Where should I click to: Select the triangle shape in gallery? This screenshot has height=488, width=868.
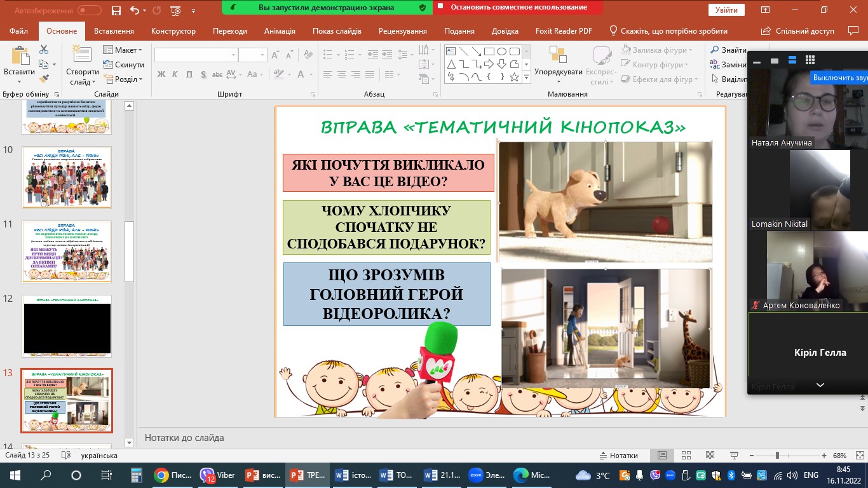click(x=451, y=64)
